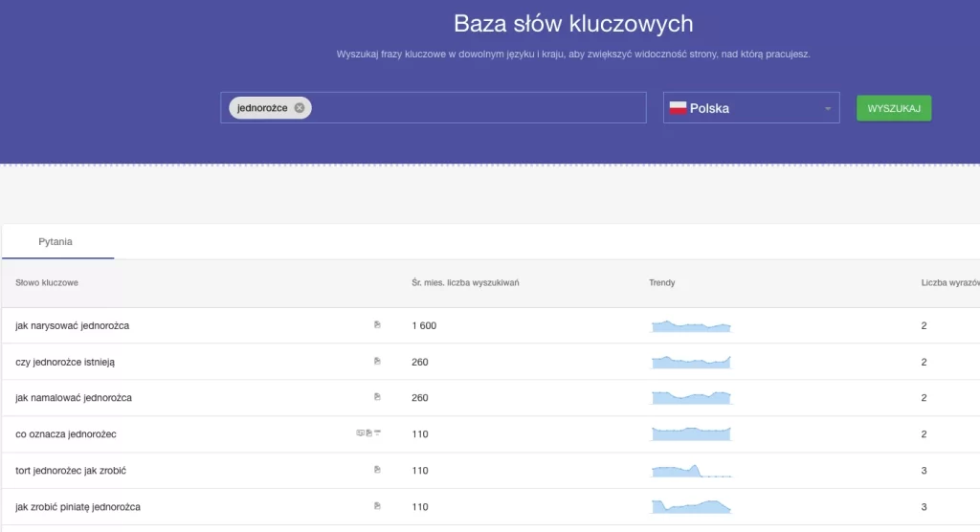Sort by Słowo kluczowe column header
The width and height of the screenshot is (980, 532).
point(47,282)
